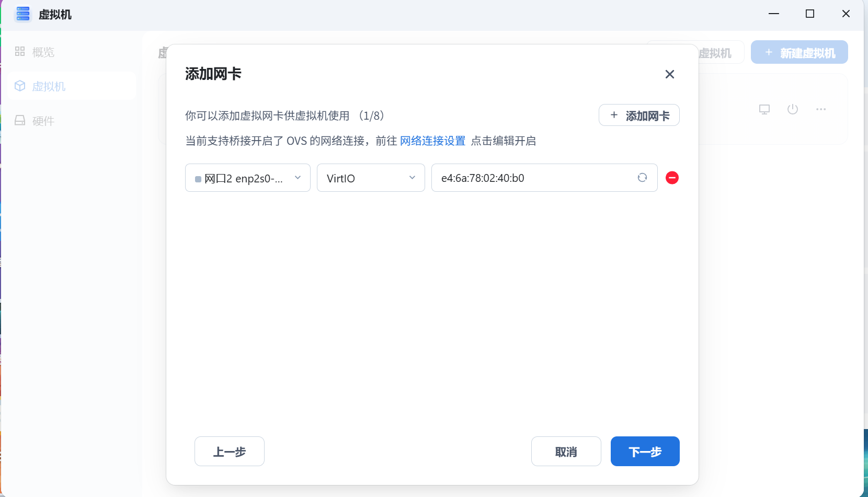This screenshot has width=868, height=497.
Task: Open the 网络连接设置 link
Action: coord(431,141)
